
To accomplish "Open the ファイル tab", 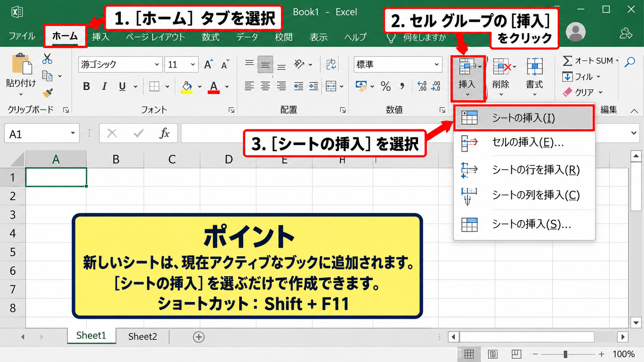I will (22, 36).
